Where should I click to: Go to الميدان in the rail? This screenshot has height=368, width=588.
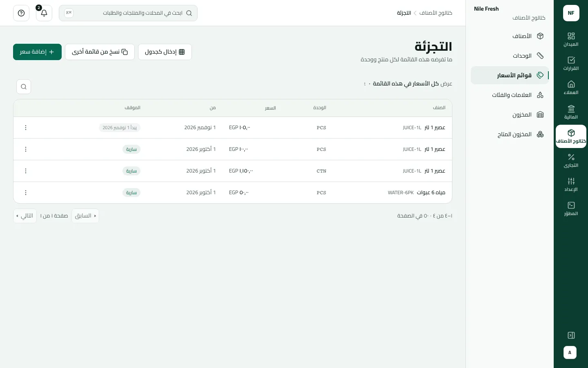pos(571,40)
